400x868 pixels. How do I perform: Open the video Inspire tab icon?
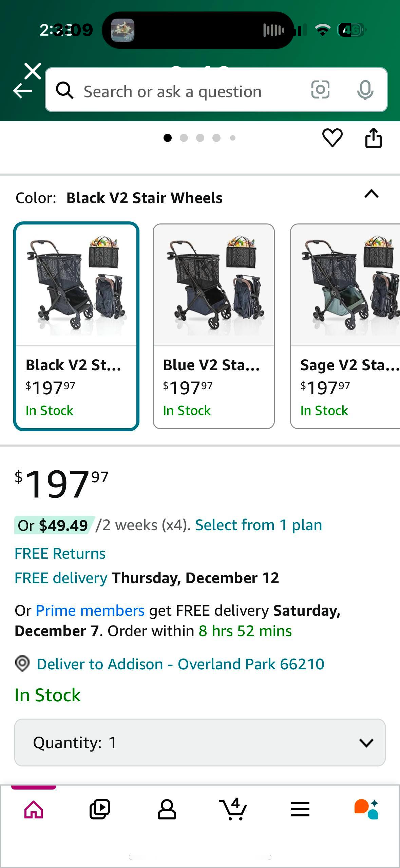100,810
